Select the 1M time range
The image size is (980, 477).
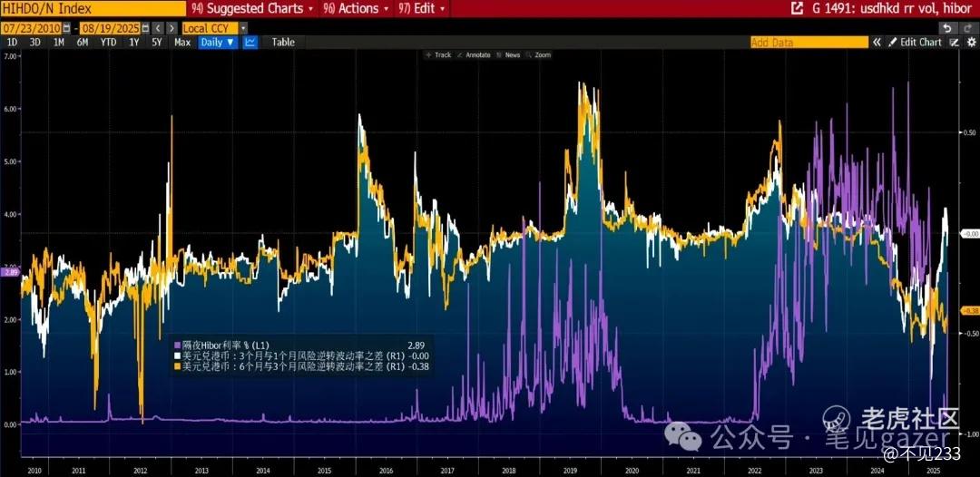(59, 42)
